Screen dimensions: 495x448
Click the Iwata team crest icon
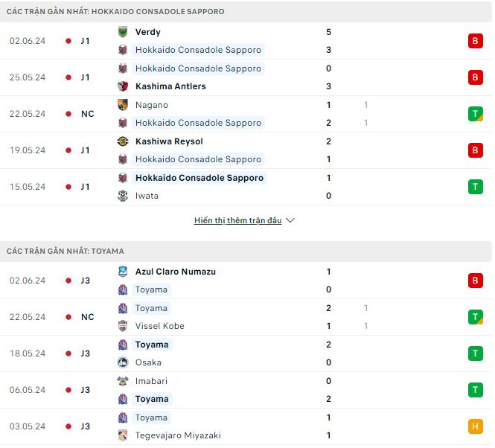coord(123,196)
